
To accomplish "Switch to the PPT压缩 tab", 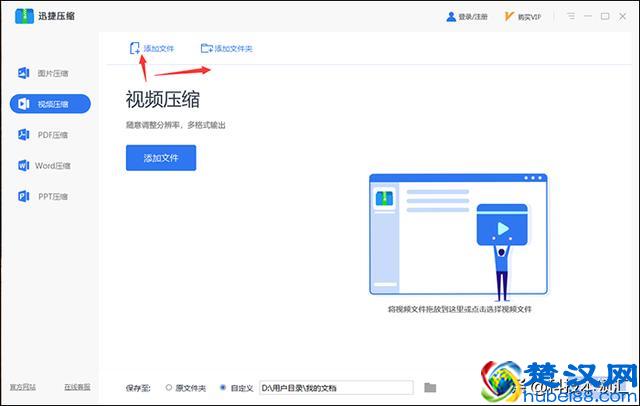I will pyautogui.click(x=50, y=196).
